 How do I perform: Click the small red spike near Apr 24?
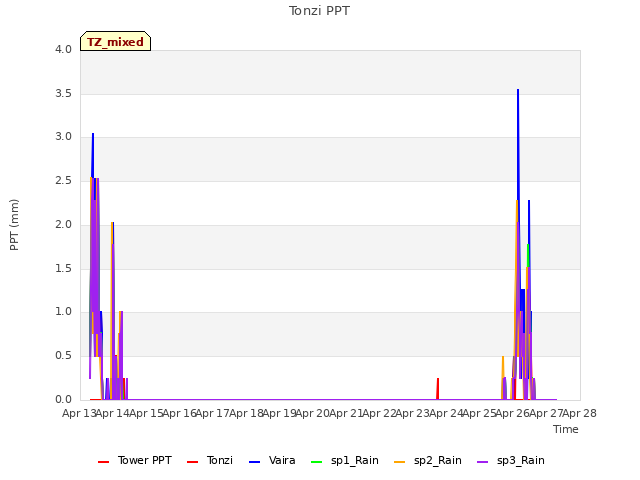click(x=438, y=389)
